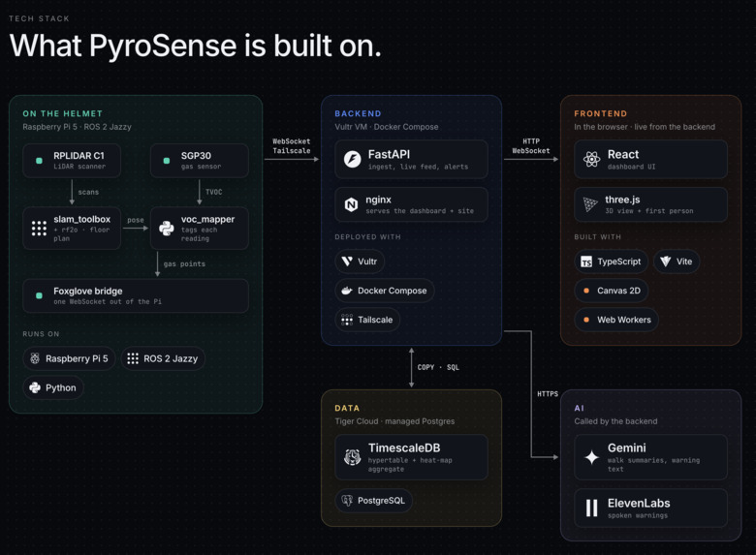
Task: Click the orange dot beside Web Workers
Action: pos(586,320)
